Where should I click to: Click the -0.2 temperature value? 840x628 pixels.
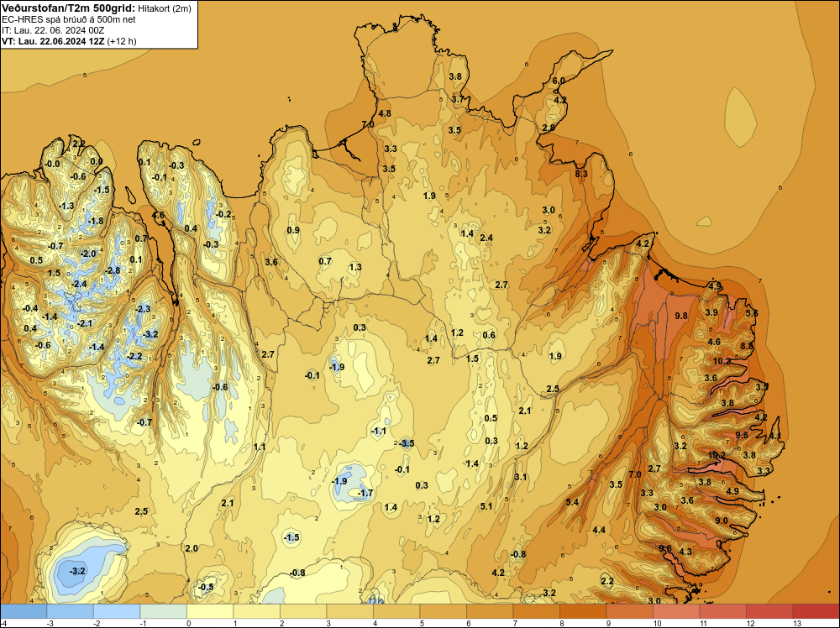pyautogui.click(x=223, y=214)
